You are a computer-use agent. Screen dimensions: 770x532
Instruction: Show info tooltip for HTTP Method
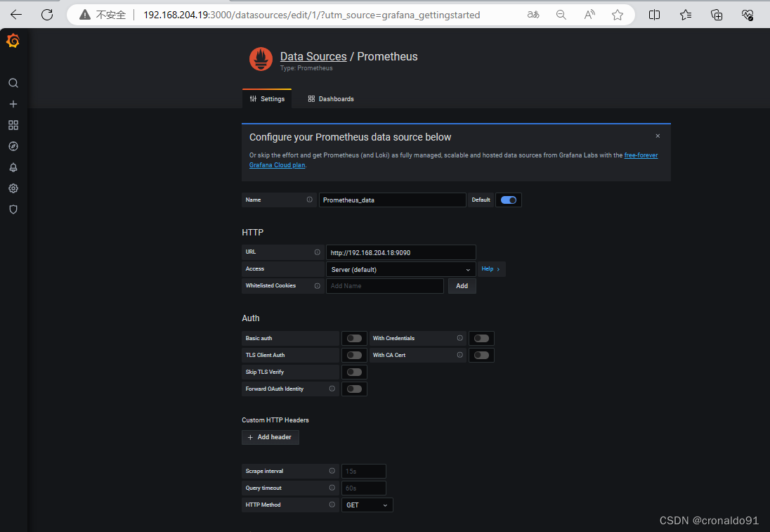coord(332,505)
